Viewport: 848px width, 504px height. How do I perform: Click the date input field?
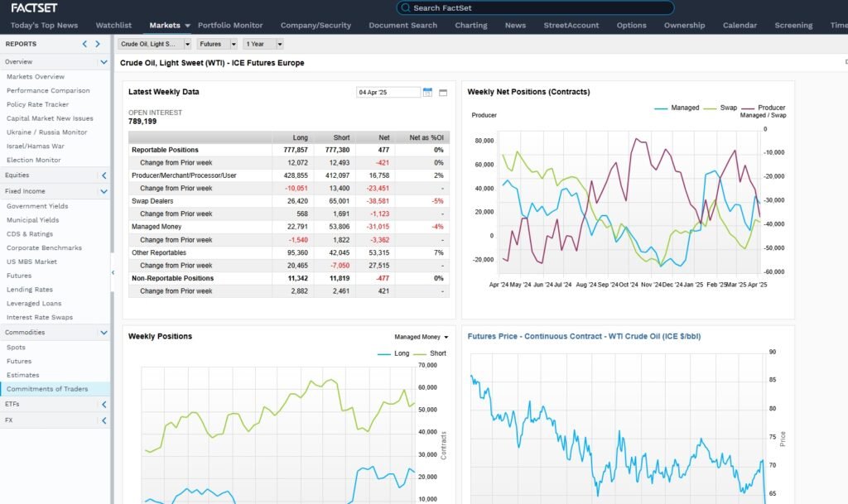coord(388,92)
